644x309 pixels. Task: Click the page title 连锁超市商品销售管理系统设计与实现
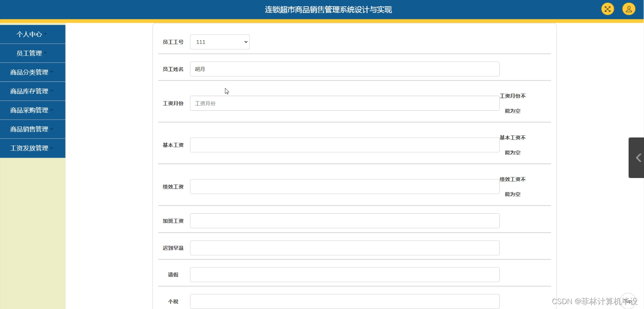(x=328, y=9)
